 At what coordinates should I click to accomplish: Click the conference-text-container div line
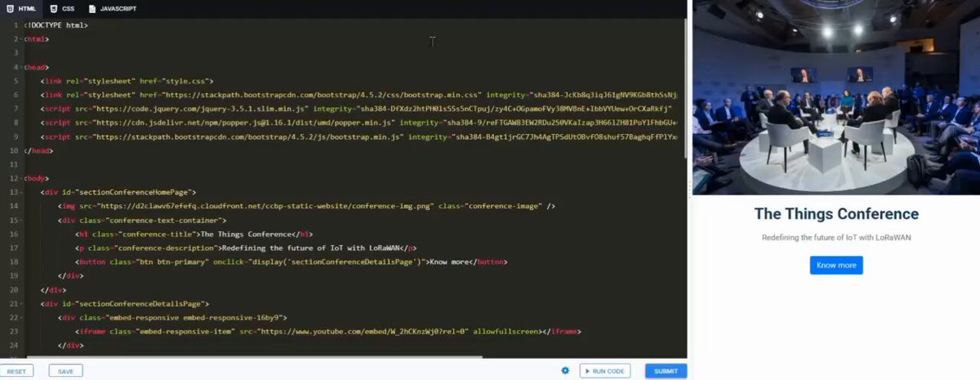(x=141, y=220)
